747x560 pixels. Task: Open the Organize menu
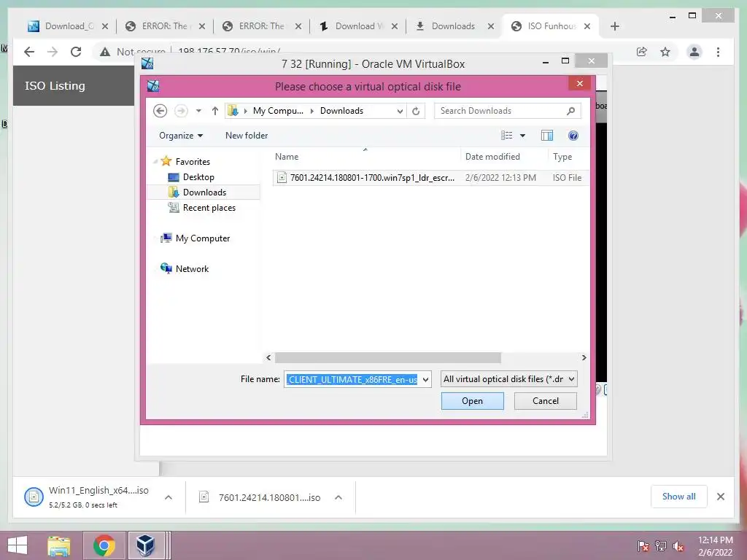tap(181, 136)
